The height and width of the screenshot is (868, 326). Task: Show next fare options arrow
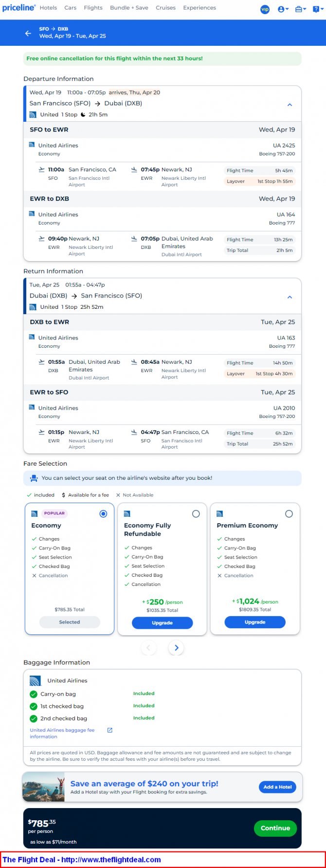click(177, 648)
